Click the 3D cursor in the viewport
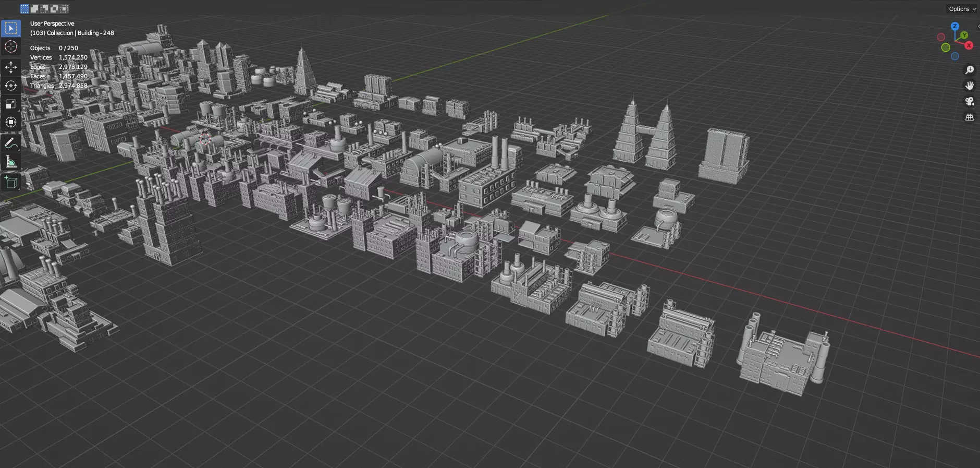The width and height of the screenshot is (980, 468). pyautogui.click(x=205, y=139)
